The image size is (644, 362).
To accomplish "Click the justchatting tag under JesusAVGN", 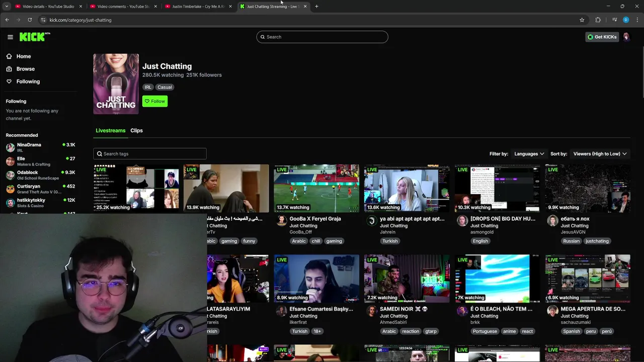I will point(597,241).
